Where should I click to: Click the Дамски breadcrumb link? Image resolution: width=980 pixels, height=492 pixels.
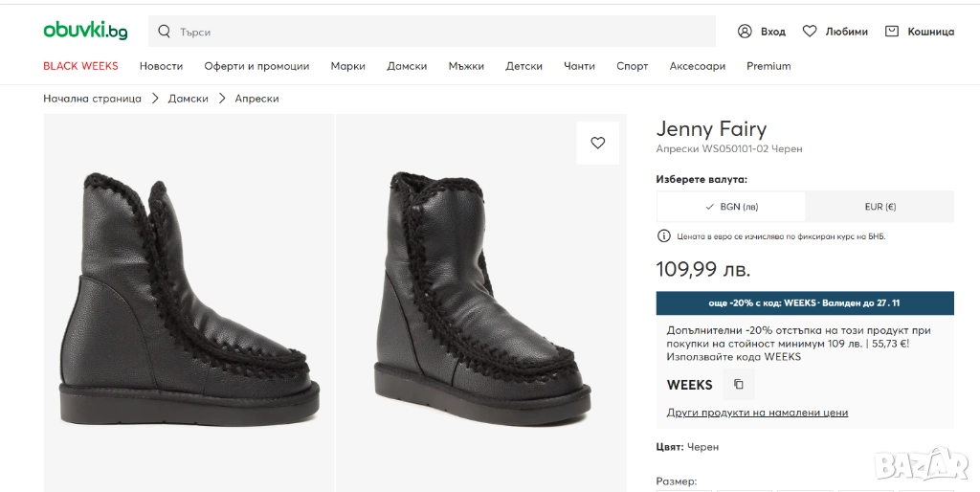point(188,99)
